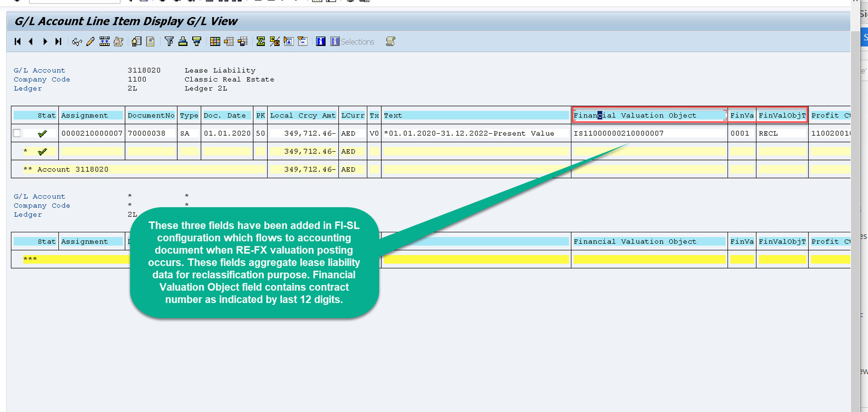Sort descending toolbar icon
The image size is (868, 412).
[x=197, y=42]
